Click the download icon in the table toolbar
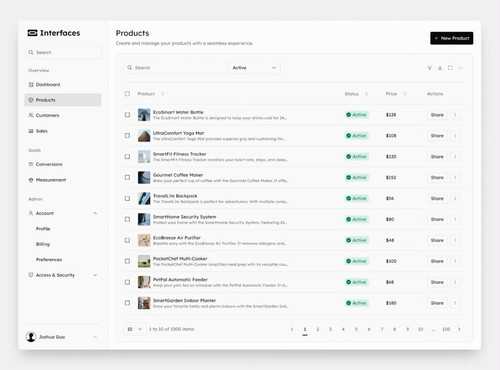500x370 pixels. (440, 68)
